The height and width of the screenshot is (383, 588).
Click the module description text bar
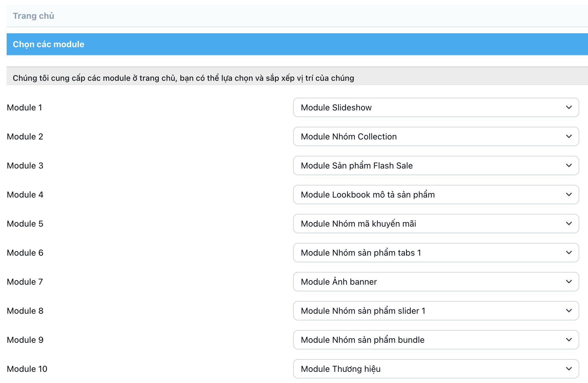(183, 78)
